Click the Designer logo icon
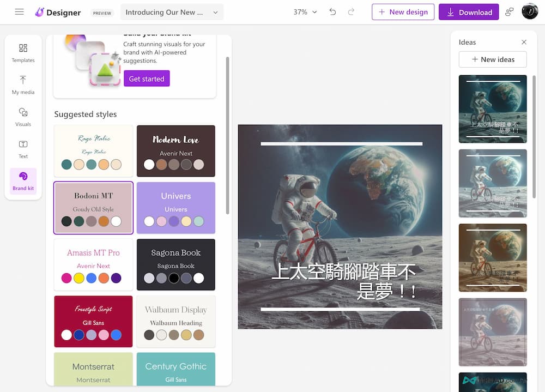 click(39, 12)
